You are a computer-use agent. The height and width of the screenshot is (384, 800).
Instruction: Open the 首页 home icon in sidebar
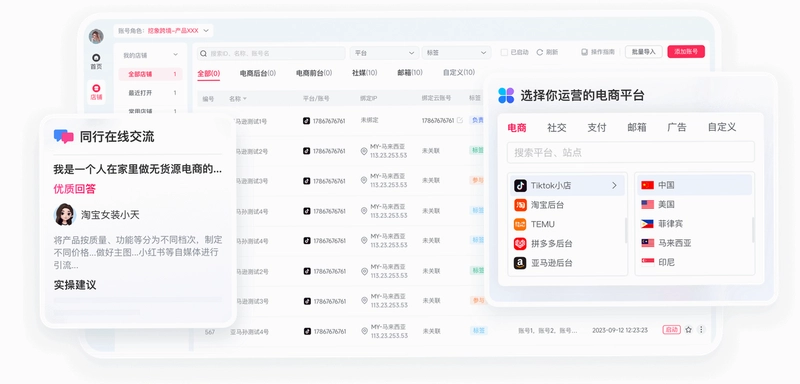(x=96, y=58)
